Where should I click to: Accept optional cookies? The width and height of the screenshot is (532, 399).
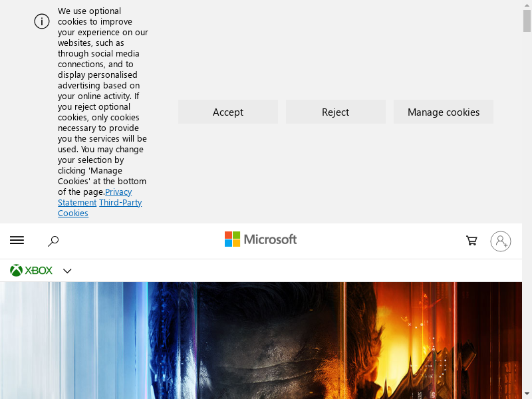pos(228,112)
